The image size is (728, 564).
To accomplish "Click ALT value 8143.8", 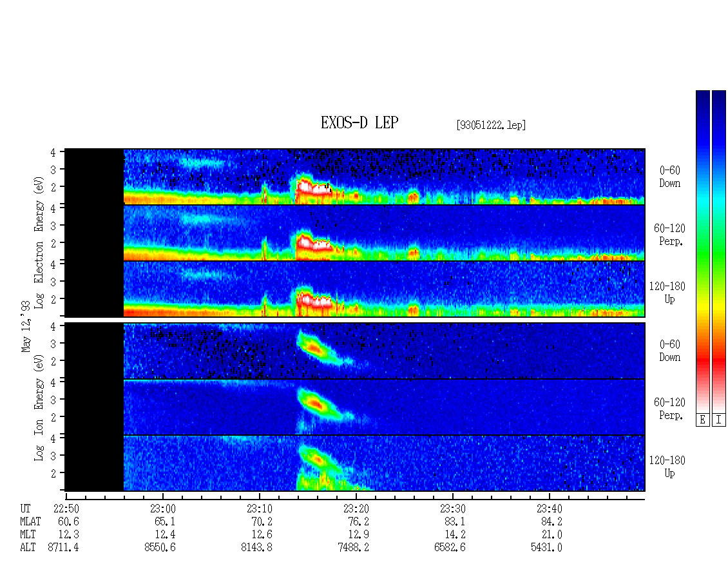I will [257, 548].
